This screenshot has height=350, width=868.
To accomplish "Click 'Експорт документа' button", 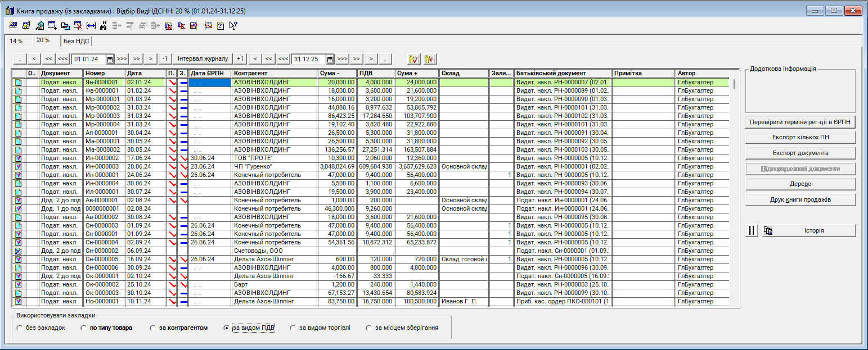I will pos(800,153).
